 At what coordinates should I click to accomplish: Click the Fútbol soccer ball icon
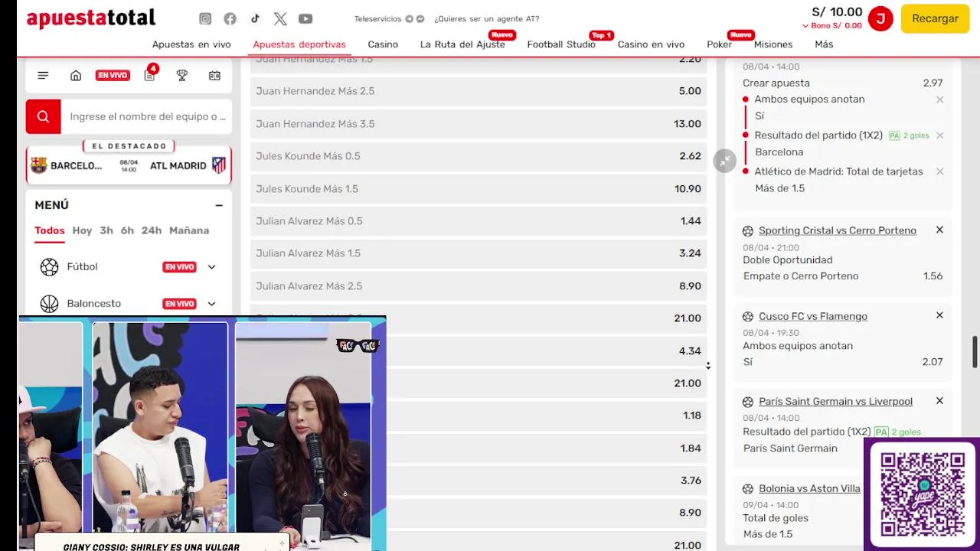(x=49, y=266)
